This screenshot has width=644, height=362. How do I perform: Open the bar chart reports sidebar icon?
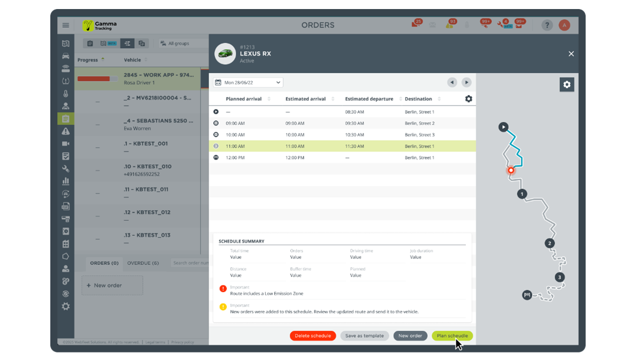point(66,181)
